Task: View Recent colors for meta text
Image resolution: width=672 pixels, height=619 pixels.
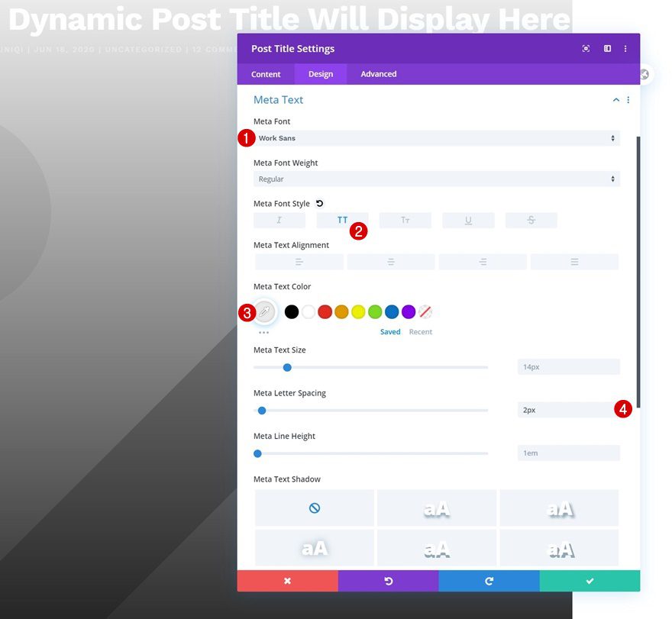Action: (x=421, y=331)
